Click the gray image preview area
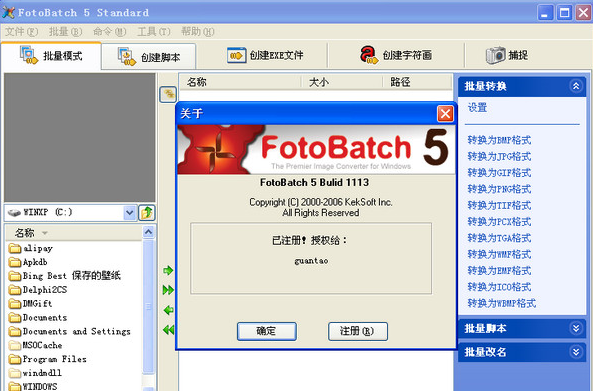 (x=79, y=137)
